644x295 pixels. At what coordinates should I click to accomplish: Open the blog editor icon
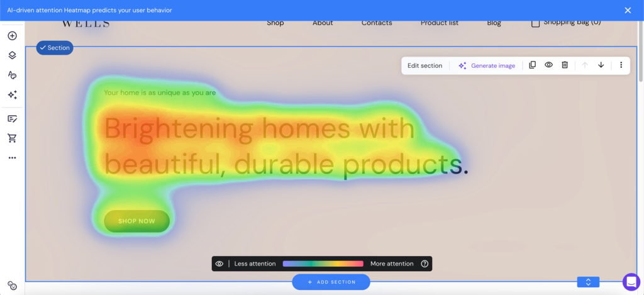click(x=13, y=119)
